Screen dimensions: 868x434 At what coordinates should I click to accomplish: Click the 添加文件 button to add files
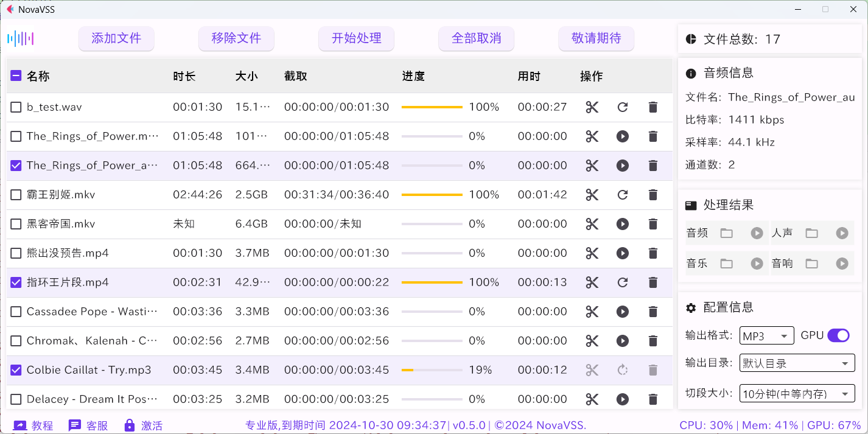116,38
